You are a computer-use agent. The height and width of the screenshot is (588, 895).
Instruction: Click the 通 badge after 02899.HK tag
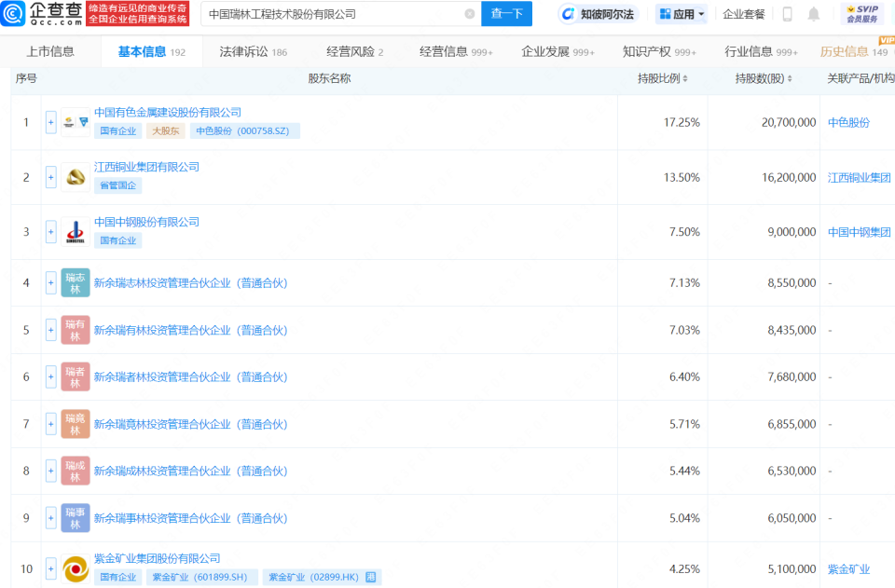[x=370, y=577]
